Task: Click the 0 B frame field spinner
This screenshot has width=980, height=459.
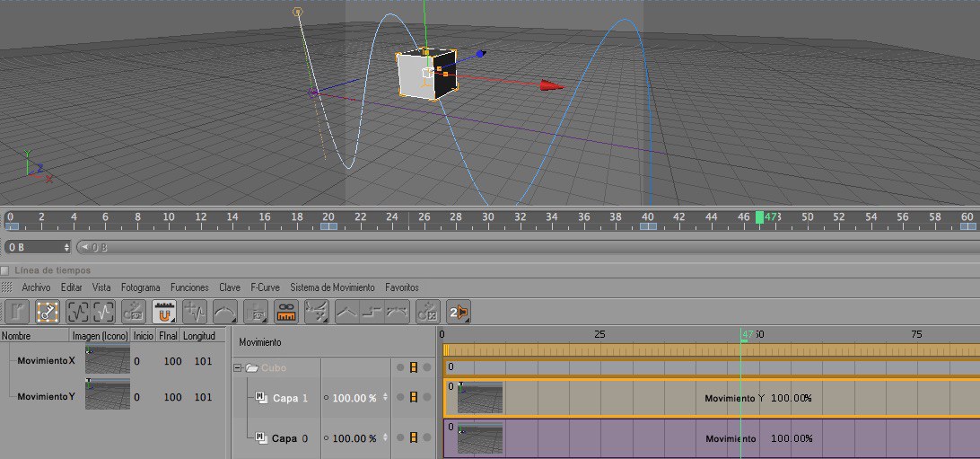Action: pyautogui.click(x=66, y=247)
